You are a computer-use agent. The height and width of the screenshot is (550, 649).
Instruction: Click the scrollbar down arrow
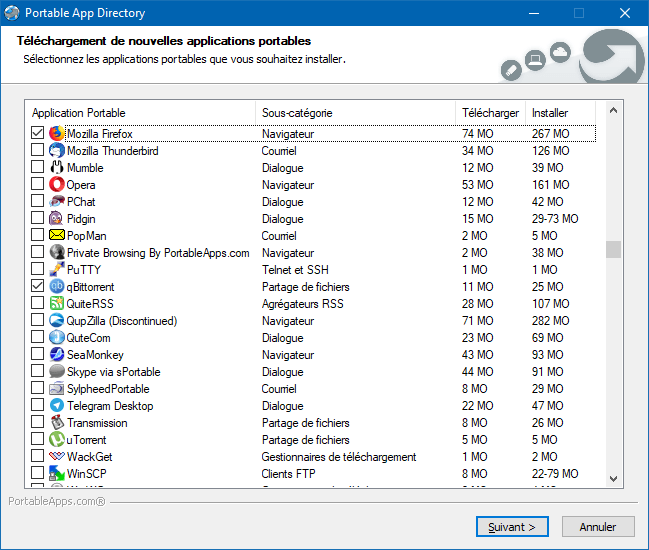[x=613, y=478]
